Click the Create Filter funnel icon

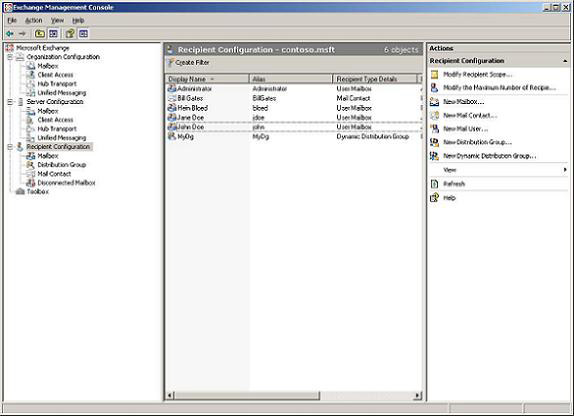(x=171, y=62)
